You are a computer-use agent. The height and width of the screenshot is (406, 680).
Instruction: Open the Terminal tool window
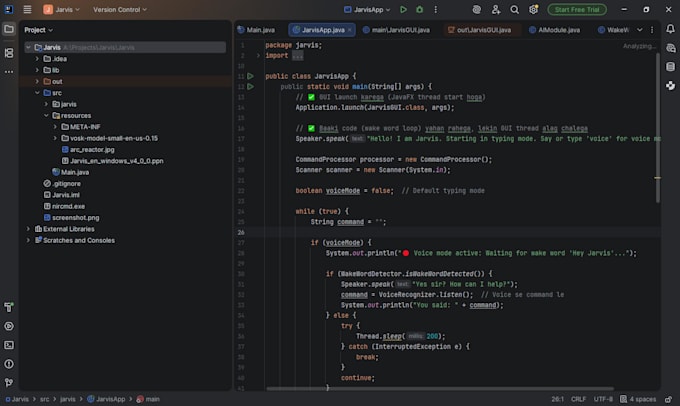coord(9,345)
